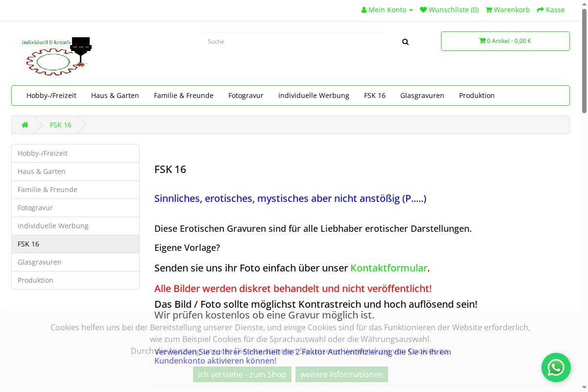The image size is (588, 392).
Task: Click the home icon in breadcrumb
Action: (x=25, y=125)
